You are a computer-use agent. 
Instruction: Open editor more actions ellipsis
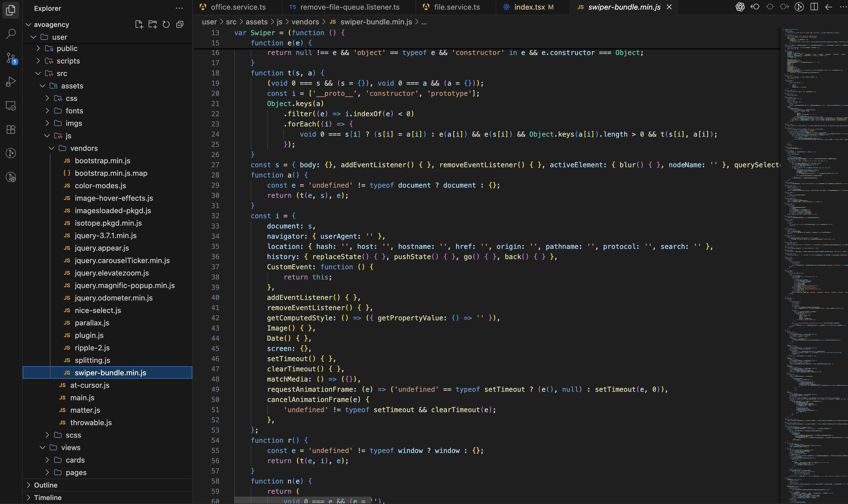(x=843, y=7)
